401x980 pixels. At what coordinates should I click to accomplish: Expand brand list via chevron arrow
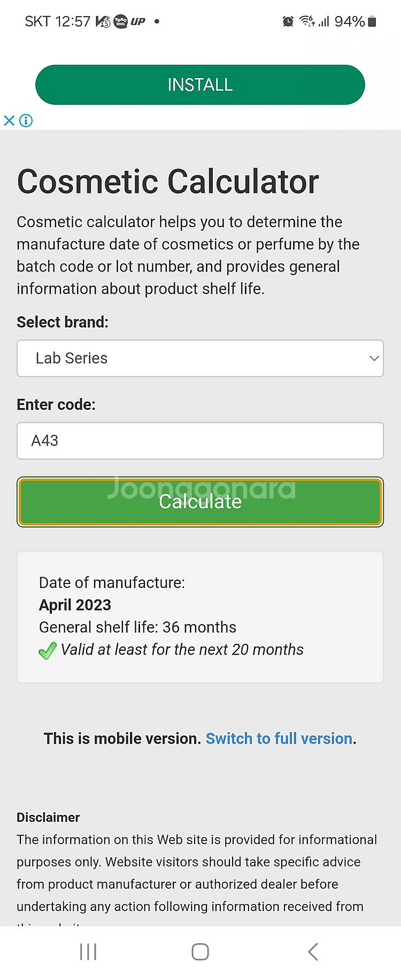point(374,358)
